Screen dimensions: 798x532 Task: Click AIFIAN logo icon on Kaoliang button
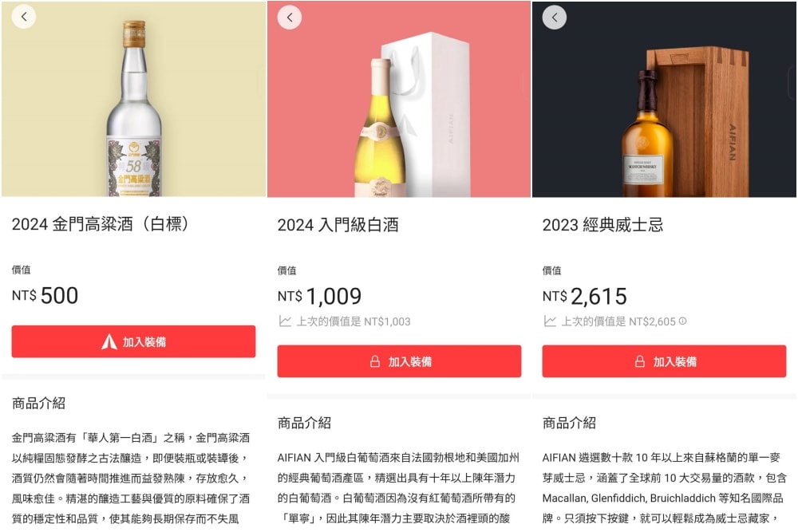109,342
